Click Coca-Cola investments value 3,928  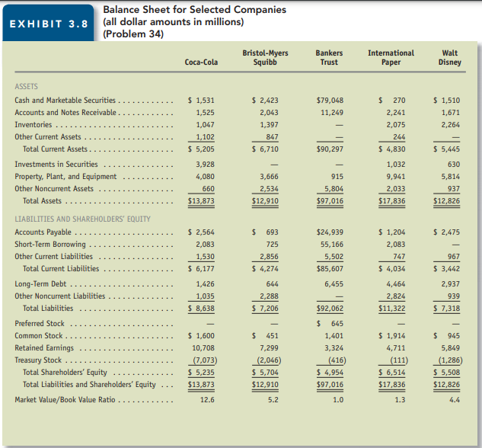[x=205, y=165]
